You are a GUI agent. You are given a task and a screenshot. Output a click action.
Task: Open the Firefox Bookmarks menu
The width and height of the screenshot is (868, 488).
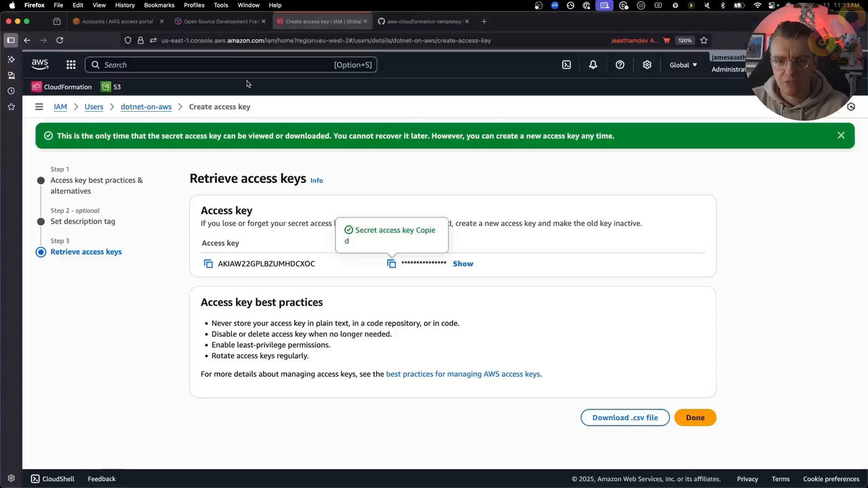point(159,5)
